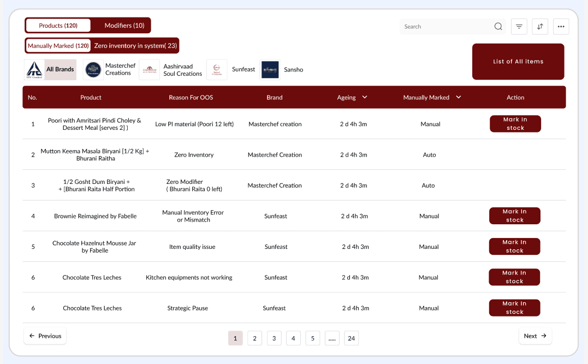This screenshot has width=588, height=364.
Task: Mark Brownie Reimagined by Fabelle in stock
Action: [x=514, y=216]
